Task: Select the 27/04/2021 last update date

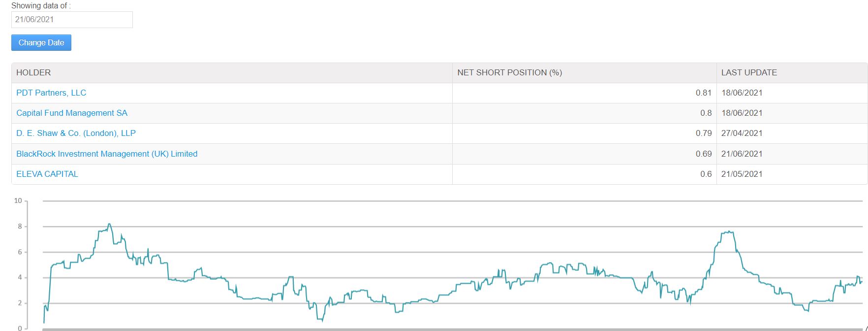Action: (742, 133)
